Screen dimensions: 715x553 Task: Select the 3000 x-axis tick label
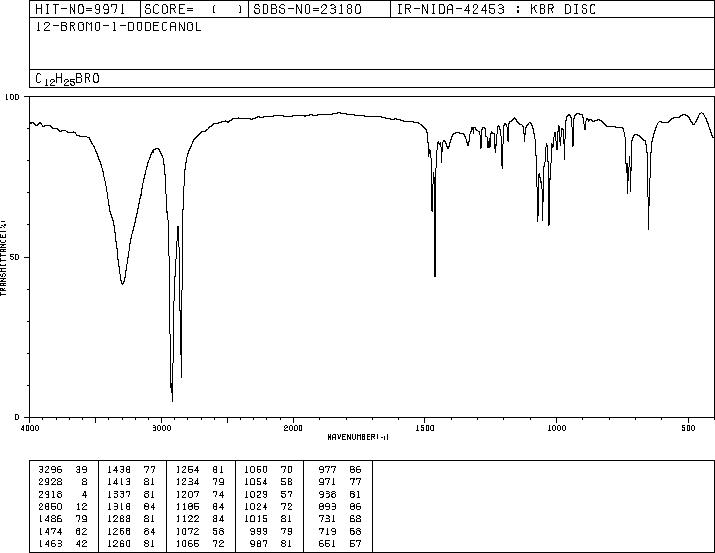162,428
